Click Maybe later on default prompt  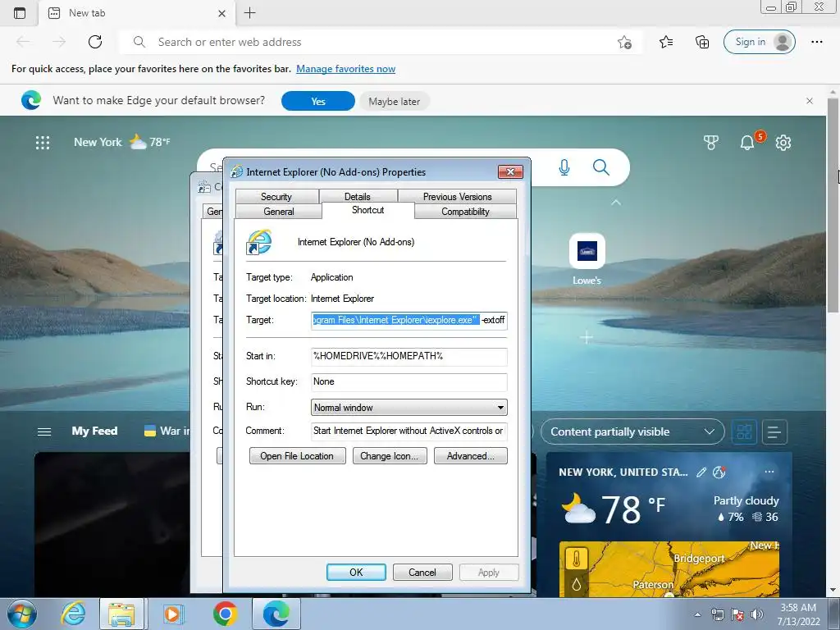(395, 101)
